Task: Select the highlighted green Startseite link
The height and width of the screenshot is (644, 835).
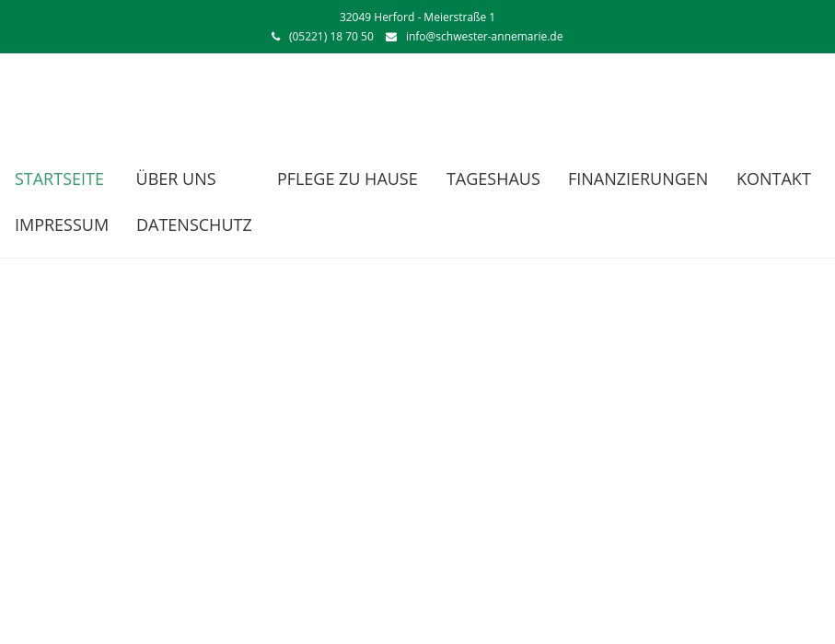Action: (x=59, y=178)
